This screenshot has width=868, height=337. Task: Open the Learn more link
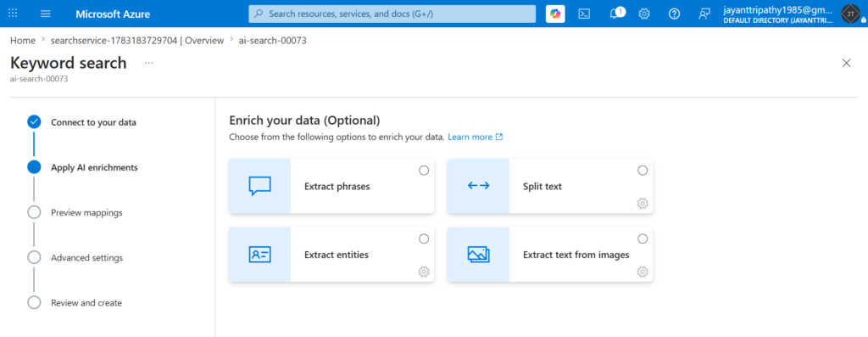click(x=470, y=137)
